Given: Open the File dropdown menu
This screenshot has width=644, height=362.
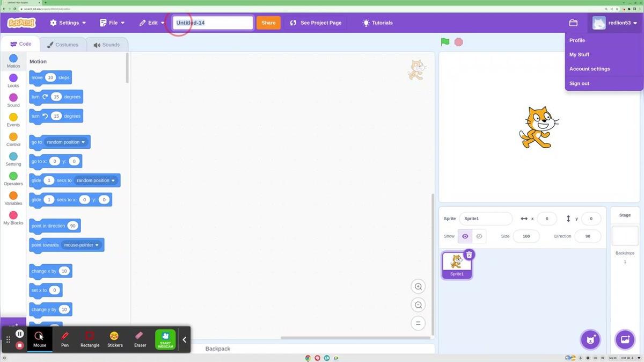Looking at the screenshot, I should click(x=112, y=23).
